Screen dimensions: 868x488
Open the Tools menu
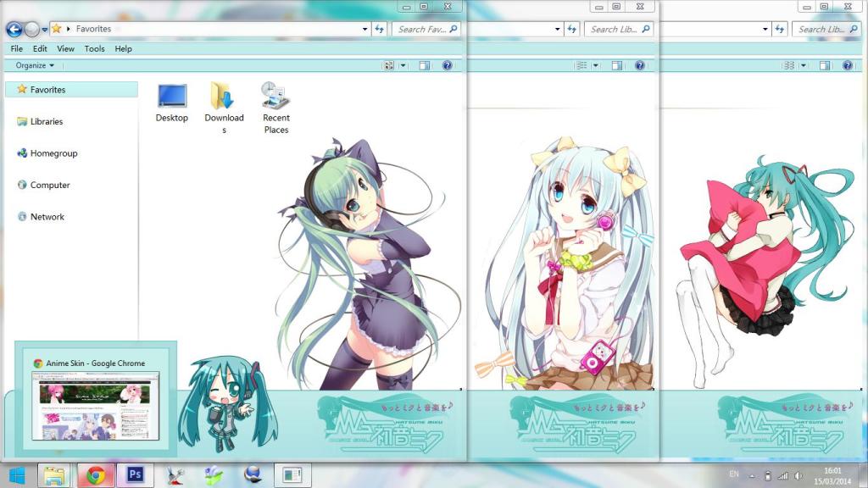94,48
